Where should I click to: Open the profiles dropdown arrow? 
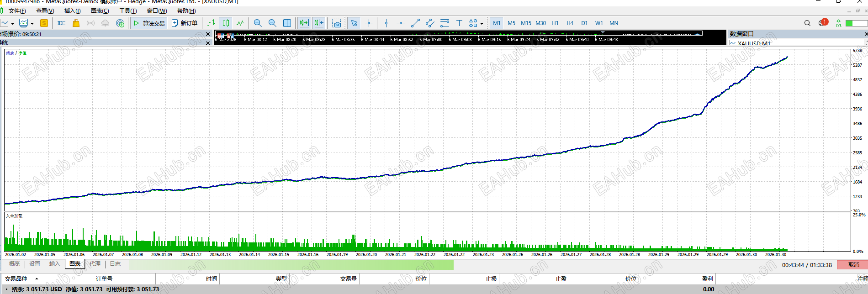[x=32, y=23]
